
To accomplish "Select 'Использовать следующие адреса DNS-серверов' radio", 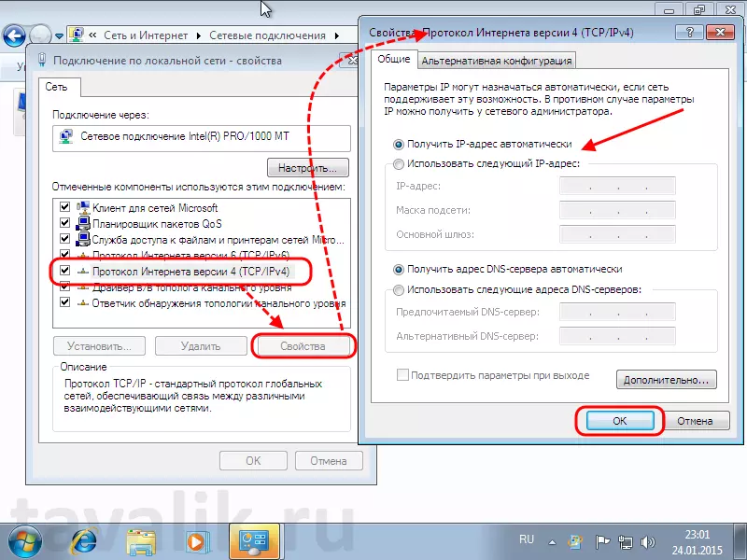I will click(x=399, y=290).
